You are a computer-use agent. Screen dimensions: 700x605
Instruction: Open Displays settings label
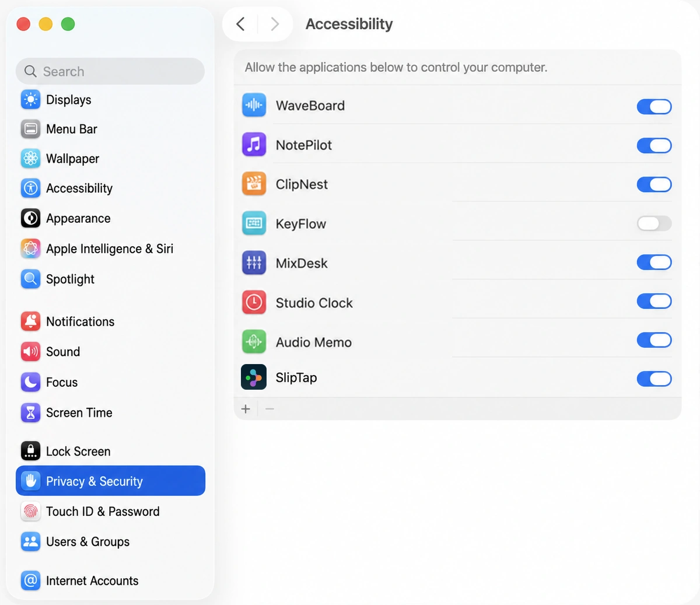[69, 100]
